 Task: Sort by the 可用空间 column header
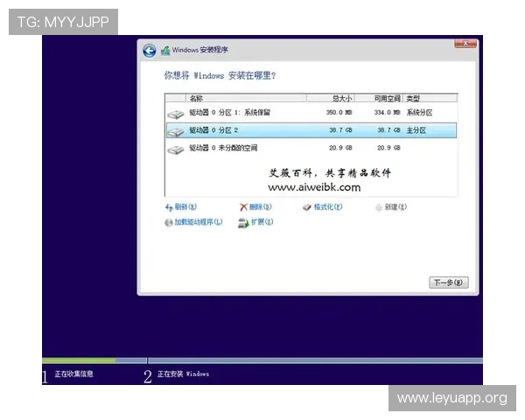click(x=379, y=98)
